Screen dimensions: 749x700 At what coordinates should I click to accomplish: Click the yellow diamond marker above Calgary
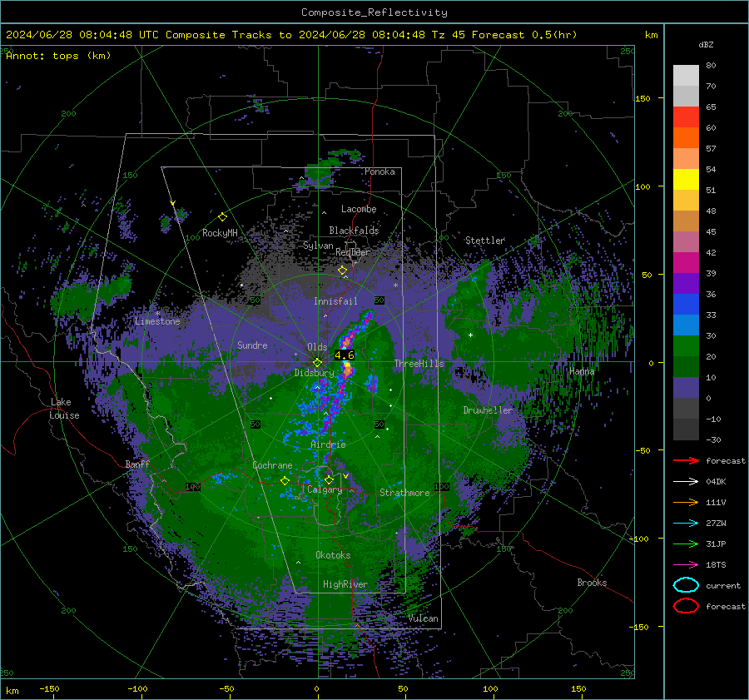pyautogui.click(x=329, y=479)
